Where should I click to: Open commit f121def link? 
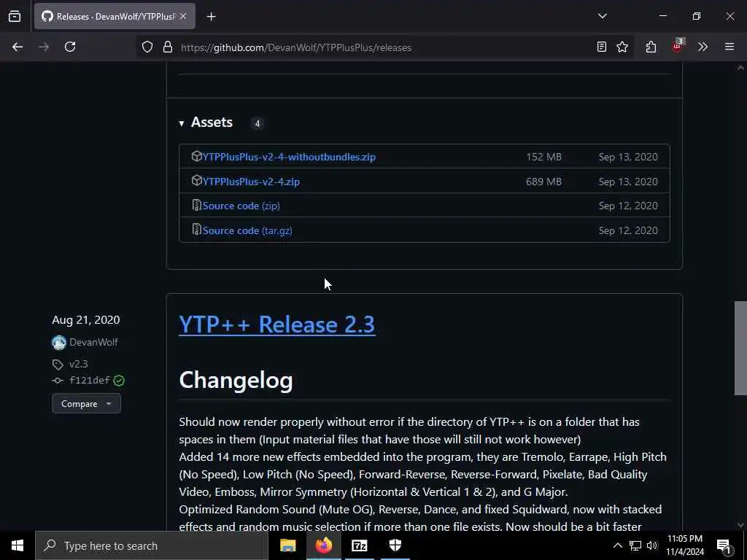click(90, 380)
